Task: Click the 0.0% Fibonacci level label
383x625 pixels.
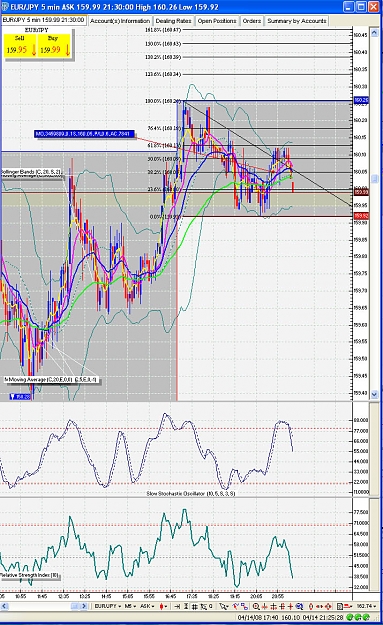Action: pos(165,217)
